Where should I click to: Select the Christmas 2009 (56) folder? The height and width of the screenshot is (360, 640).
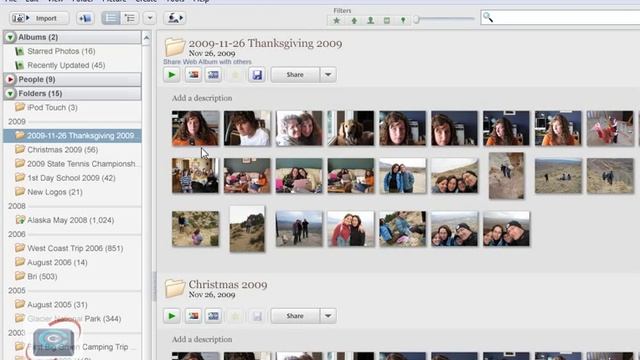pyautogui.click(x=62, y=150)
